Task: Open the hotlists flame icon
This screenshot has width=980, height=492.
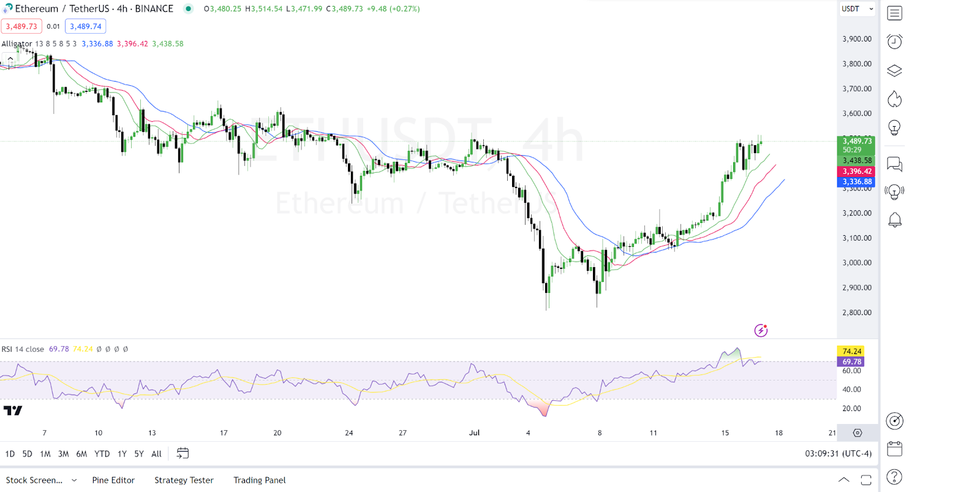Action: pyautogui.click(x=894, y=99)
